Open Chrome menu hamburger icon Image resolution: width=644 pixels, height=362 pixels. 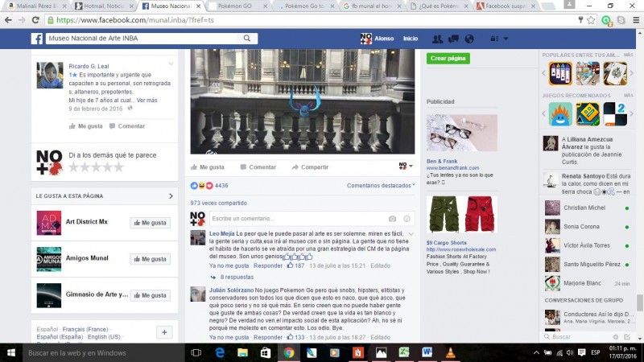(636, 19)
